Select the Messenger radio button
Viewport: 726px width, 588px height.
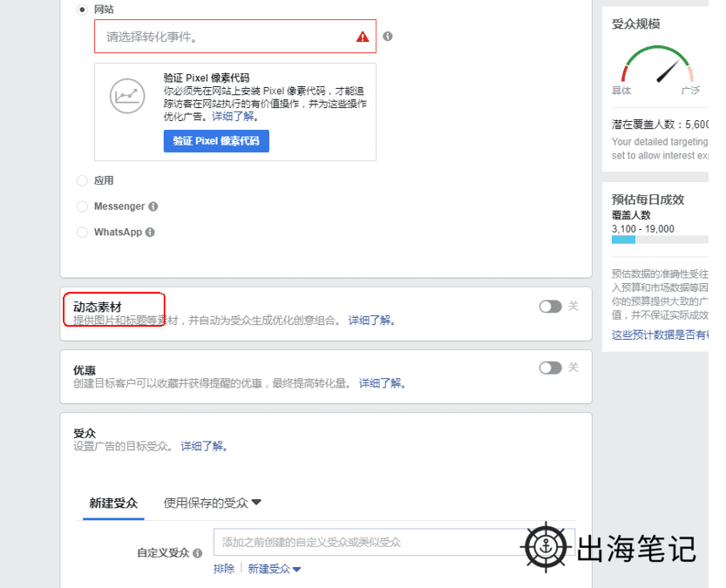pos(81,206)
